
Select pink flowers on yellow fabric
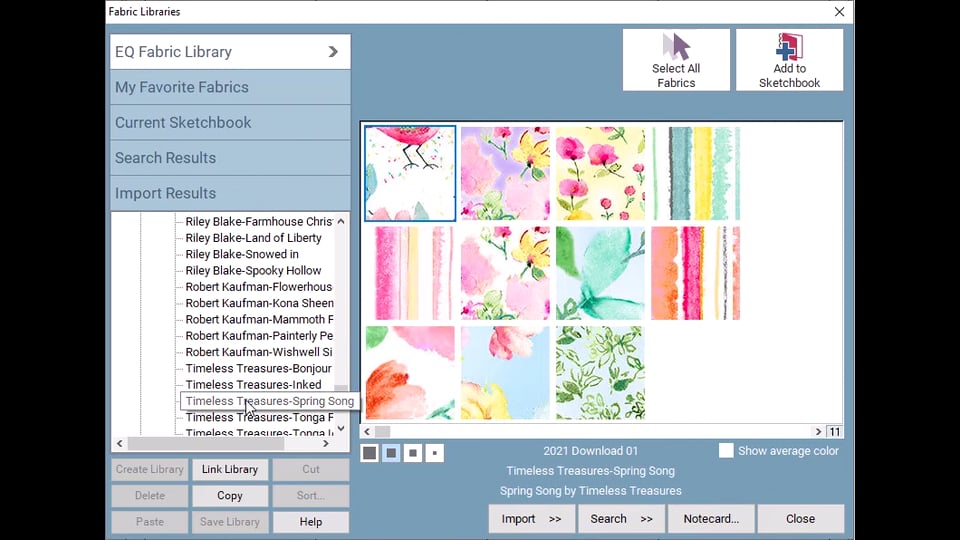(601, 173)
